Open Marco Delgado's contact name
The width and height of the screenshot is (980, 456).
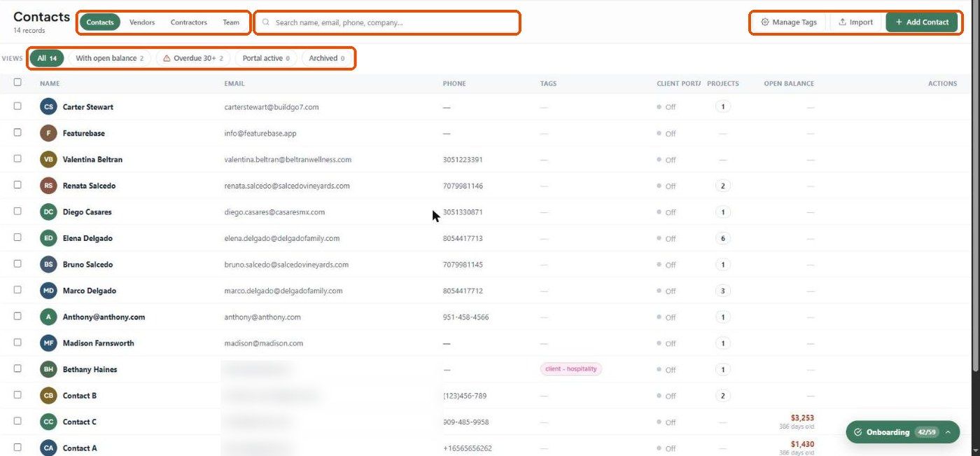point(90,291)
